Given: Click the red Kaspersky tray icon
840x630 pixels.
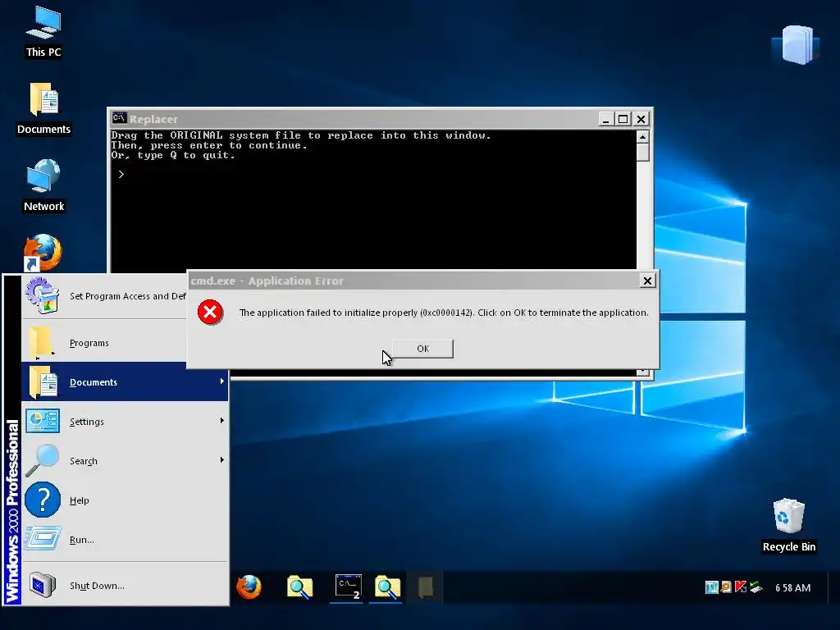Looking at the screenshot, I should [x=741, y=587].
